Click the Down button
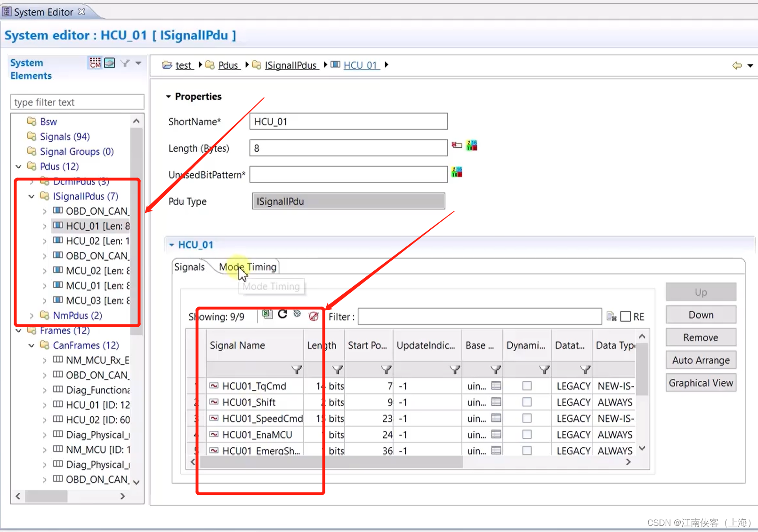The height and width of the screenshot is (532, 758). 701,314
